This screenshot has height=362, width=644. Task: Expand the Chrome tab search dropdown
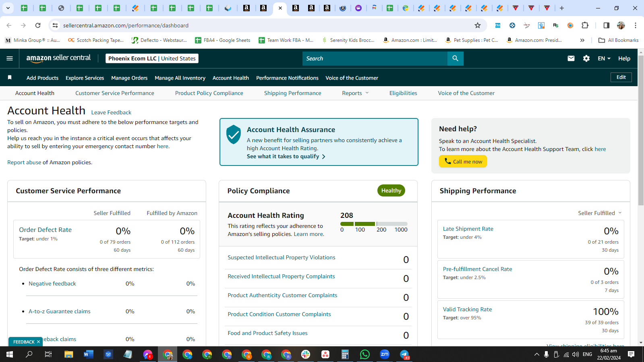[8, 8]
